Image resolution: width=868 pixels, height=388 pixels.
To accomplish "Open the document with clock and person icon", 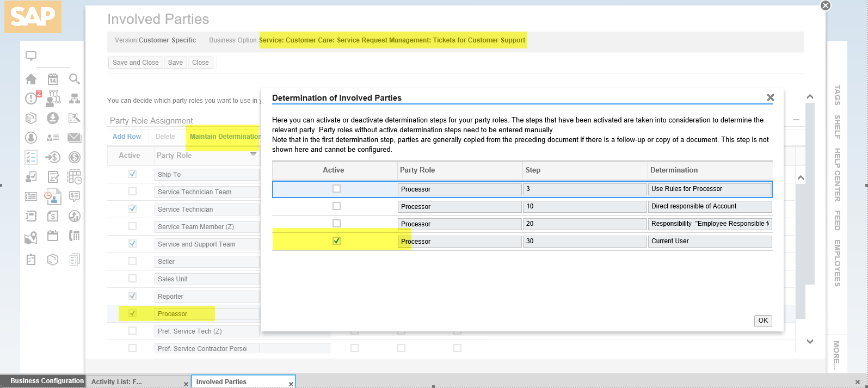I will click(53, 196).
